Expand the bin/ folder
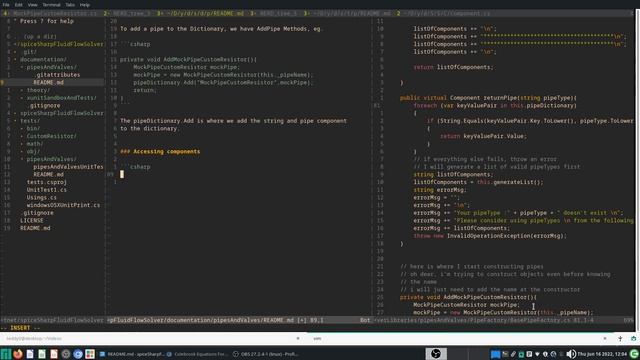Viewport: 640px width, 360px height. click(33, 129)
